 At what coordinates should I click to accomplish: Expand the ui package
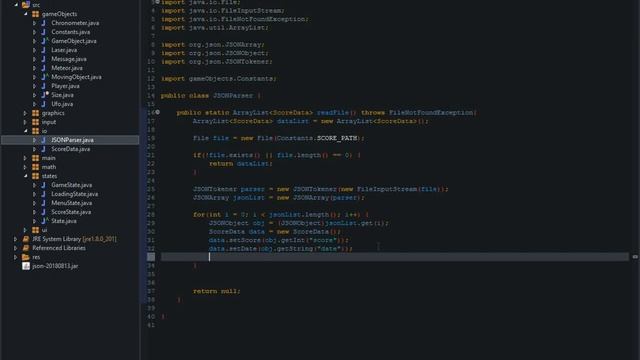[25, 230]
